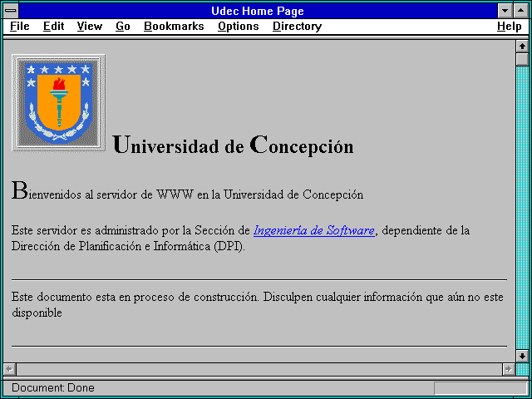Click the horizontal scrollbar track
This screenshot has width=532, height=399.
(x=259, y=369)
